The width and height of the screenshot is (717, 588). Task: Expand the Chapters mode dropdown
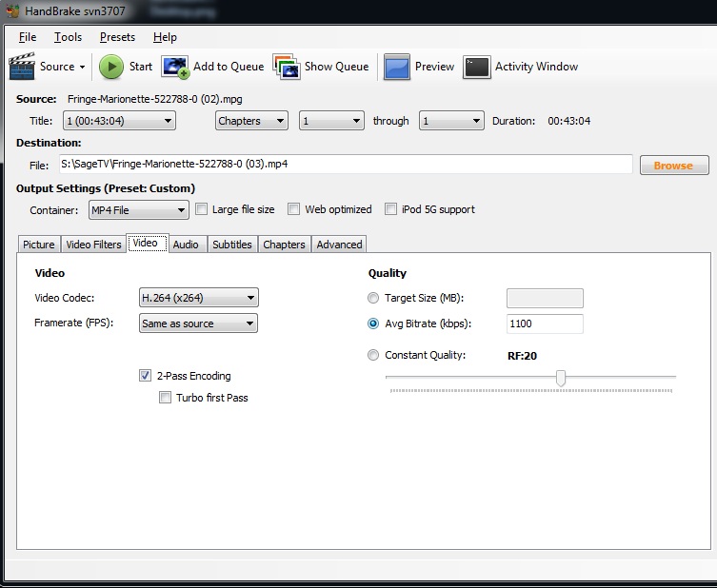[x=251, y=121]
